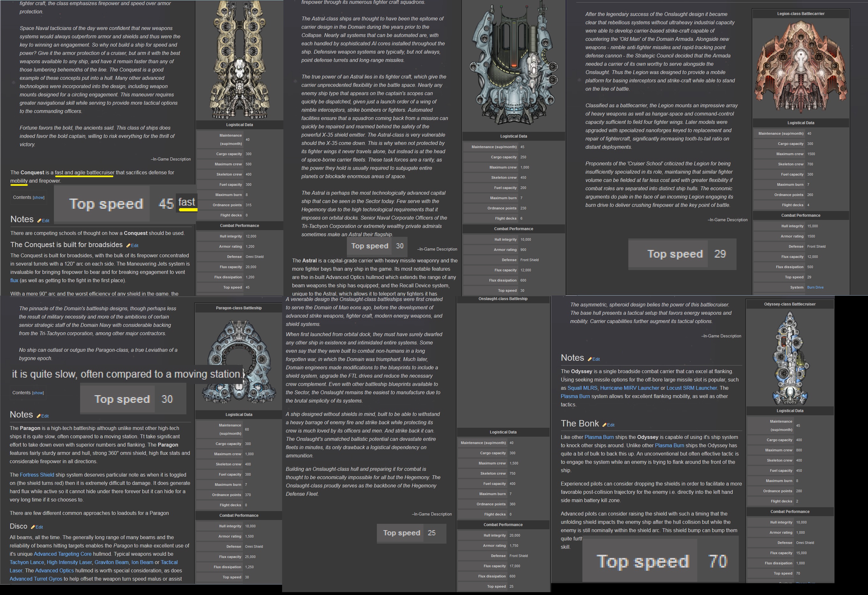Open the Tachyon Lance weapon link
The height and width of the screenshot is (595, 868).
(27, 562)
